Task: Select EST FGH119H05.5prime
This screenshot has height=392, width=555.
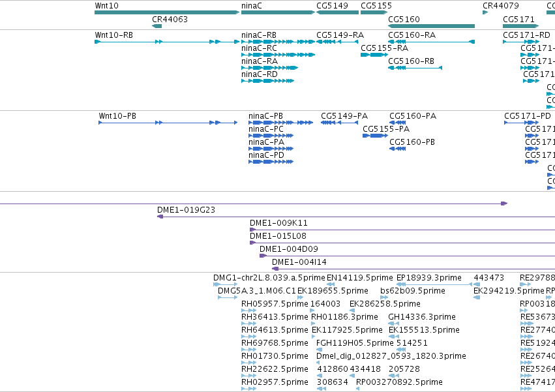Action: click(320, 350)
